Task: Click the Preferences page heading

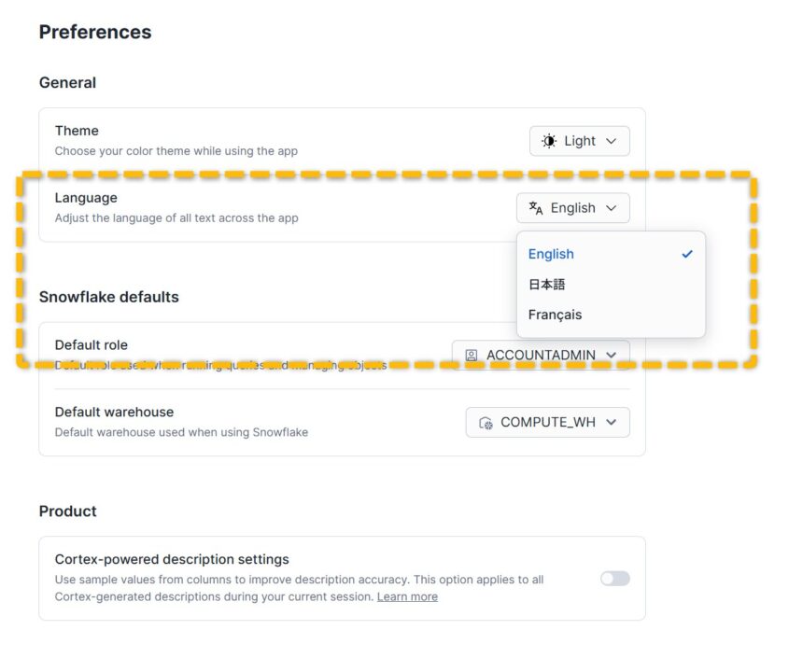Action: pyautogui.click(x=95, y=32)
